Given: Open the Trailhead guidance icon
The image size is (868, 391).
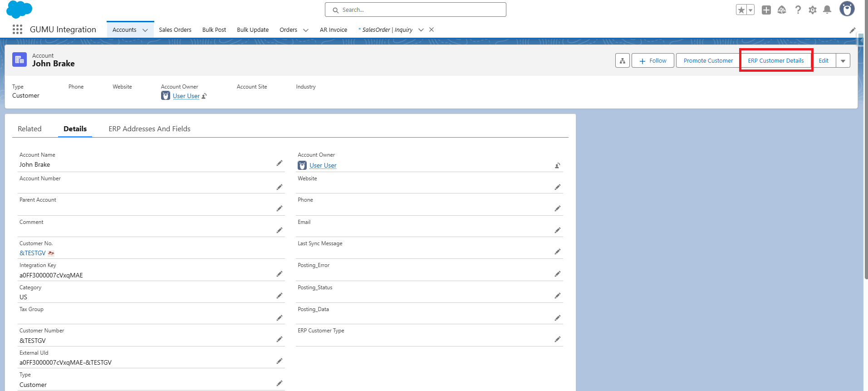Looking at the screenshot, I should click(782, 10).
